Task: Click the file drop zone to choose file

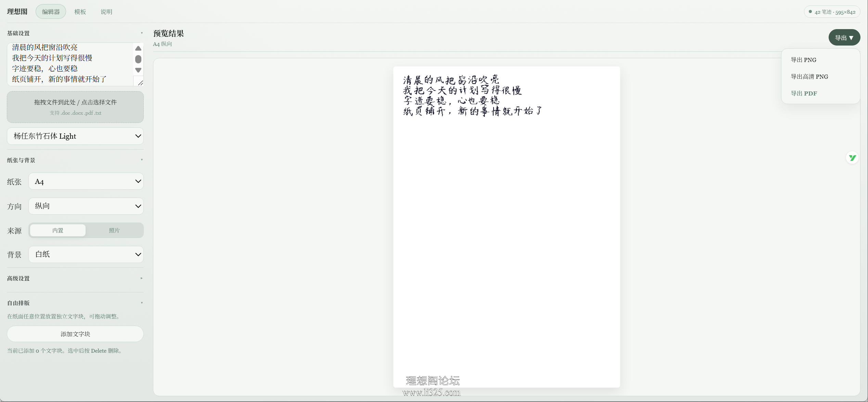Action: (75, 107)
